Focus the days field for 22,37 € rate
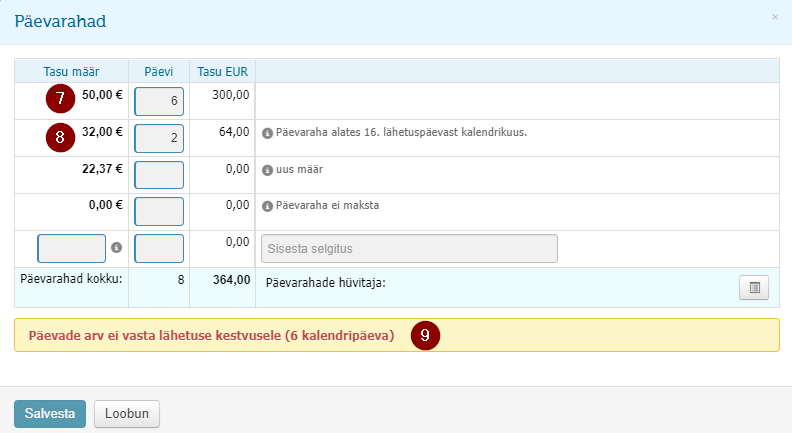This screenshot has height=433, width=792. (x=159, y=175)
